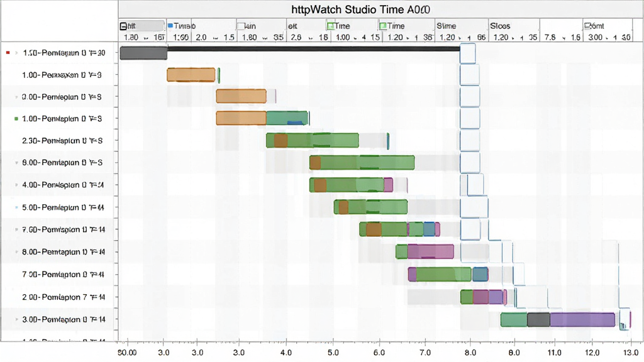Collapse the 7.60 row using its arrow
644x362 pixels.
click(x=16, y=229)
